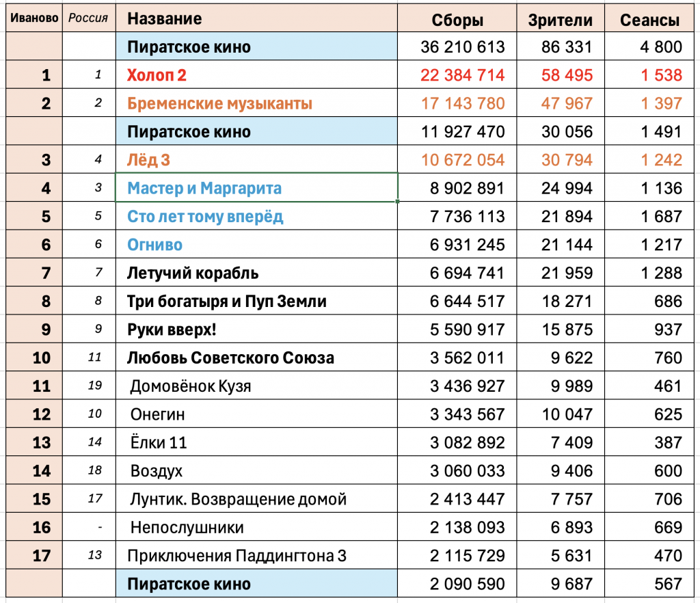The image size is (700, 603).
Task: Select the viewers value 10 047
Action: coord(567,414)
